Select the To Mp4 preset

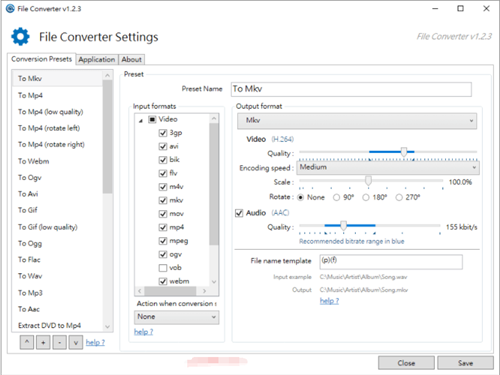[57, 95]
